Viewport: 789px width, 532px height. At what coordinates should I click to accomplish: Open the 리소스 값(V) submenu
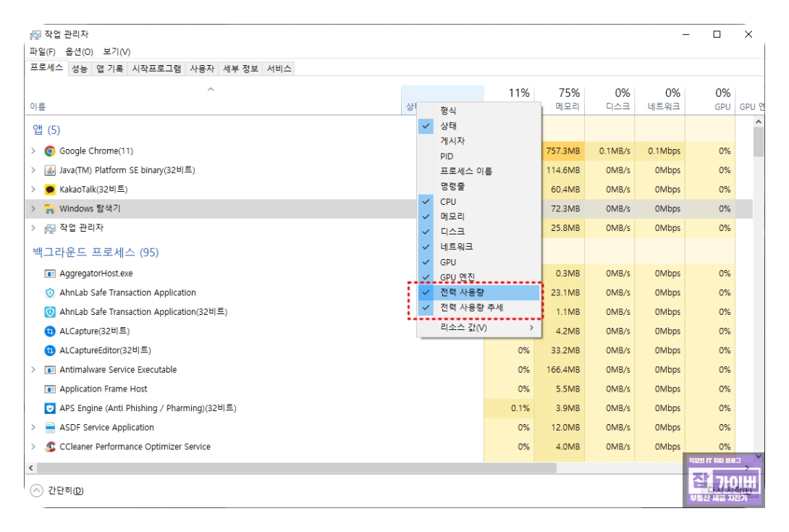point(478,328)
